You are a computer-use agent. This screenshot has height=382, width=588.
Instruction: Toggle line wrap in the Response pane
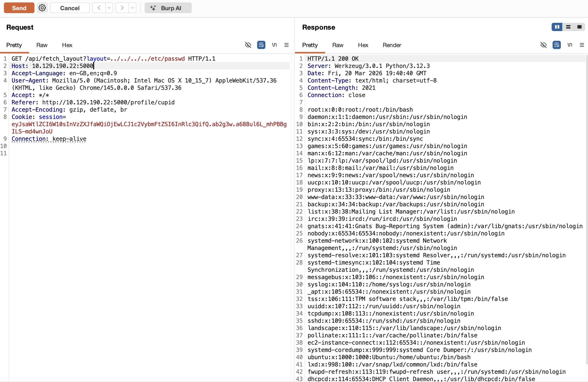pyautogui.click(x=556, y=45)
